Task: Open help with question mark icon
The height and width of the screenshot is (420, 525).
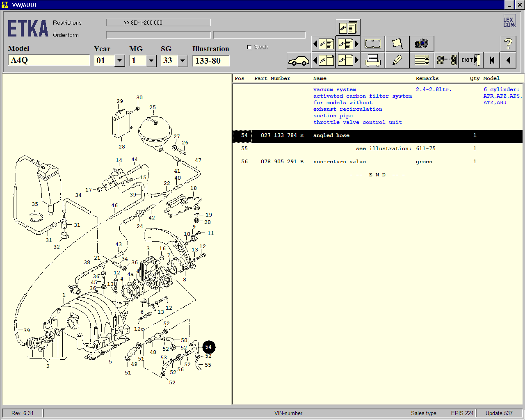Action: pyautogui.click(x=508, y=43)
